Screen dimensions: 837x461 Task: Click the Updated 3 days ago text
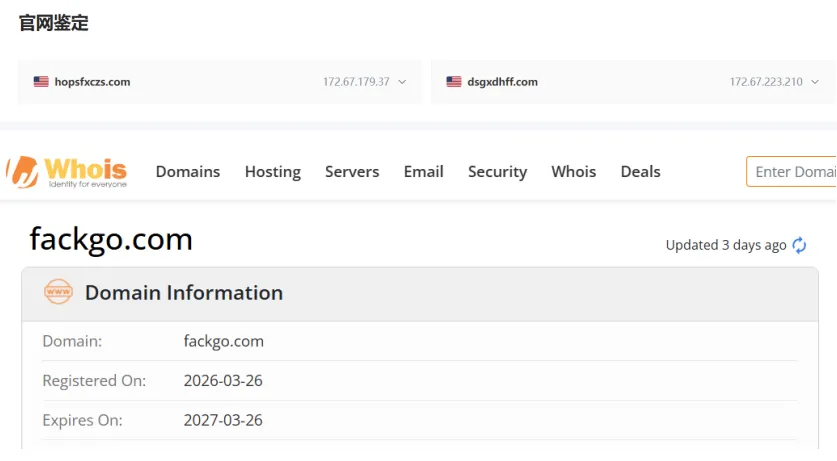tap(726, 245)
